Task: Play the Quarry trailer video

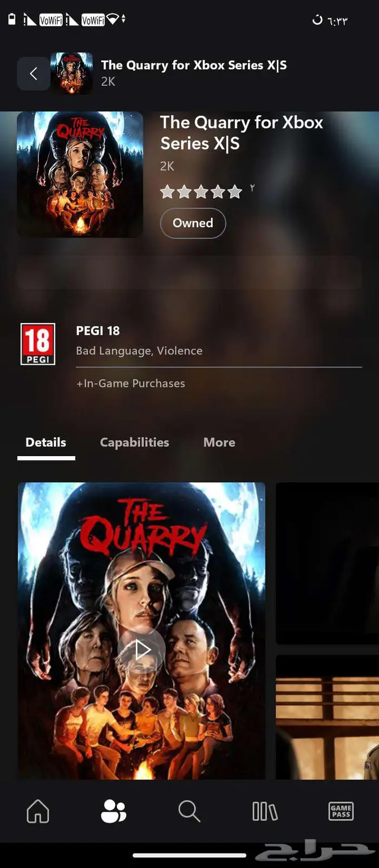Action: pos(142,649)
